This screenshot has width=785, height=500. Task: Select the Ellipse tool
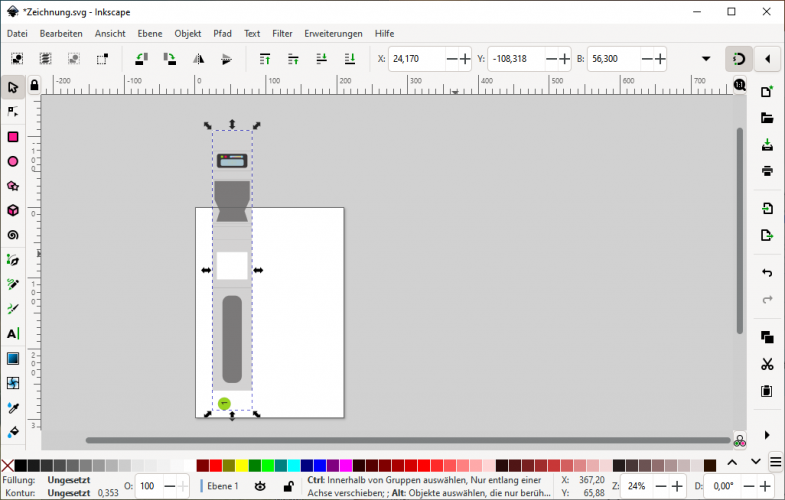(13, 161)
